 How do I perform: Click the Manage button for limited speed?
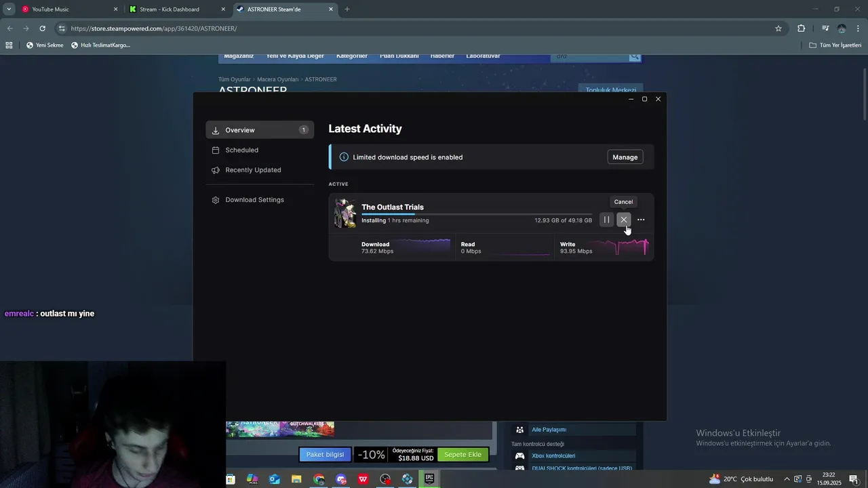click(625, 157)
